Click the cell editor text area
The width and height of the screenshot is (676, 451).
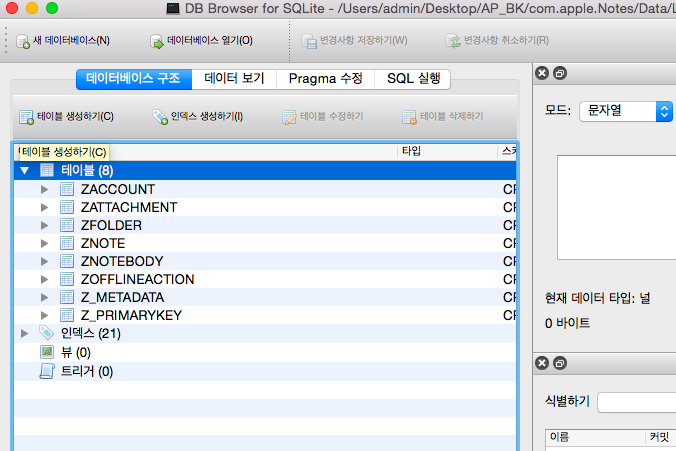[617, 207]
